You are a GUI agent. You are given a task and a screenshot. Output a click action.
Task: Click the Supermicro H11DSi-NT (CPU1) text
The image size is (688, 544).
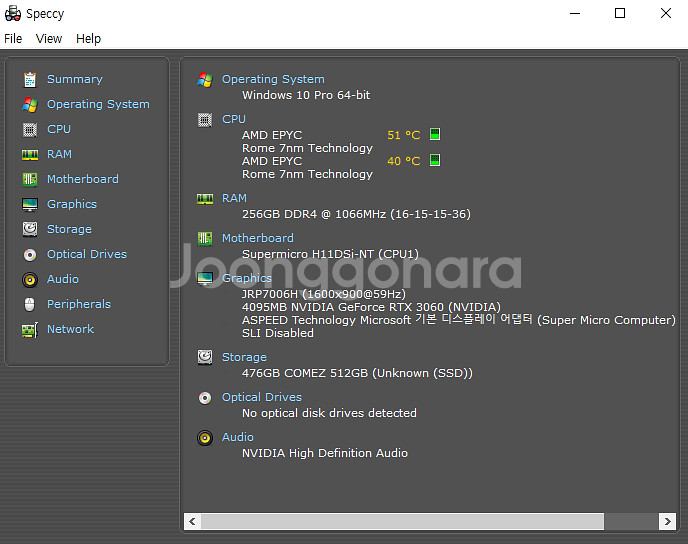click(x=330, y=254)
